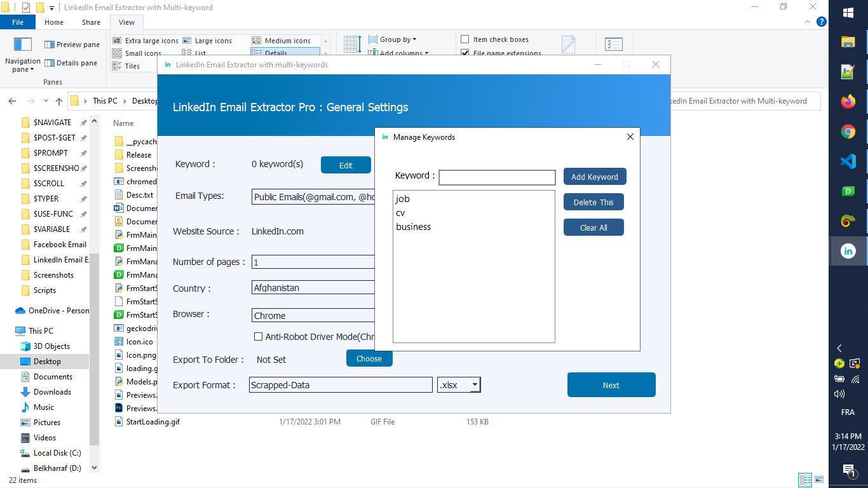Click the Navigation pane icon in the ribbon
This screenshot has height=488, width=868.
[23, 44]
